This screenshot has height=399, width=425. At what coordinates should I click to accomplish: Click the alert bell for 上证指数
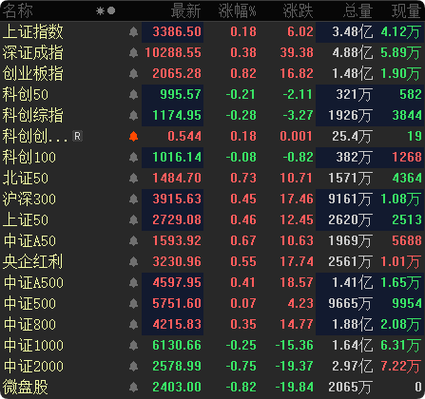point(133,32)
